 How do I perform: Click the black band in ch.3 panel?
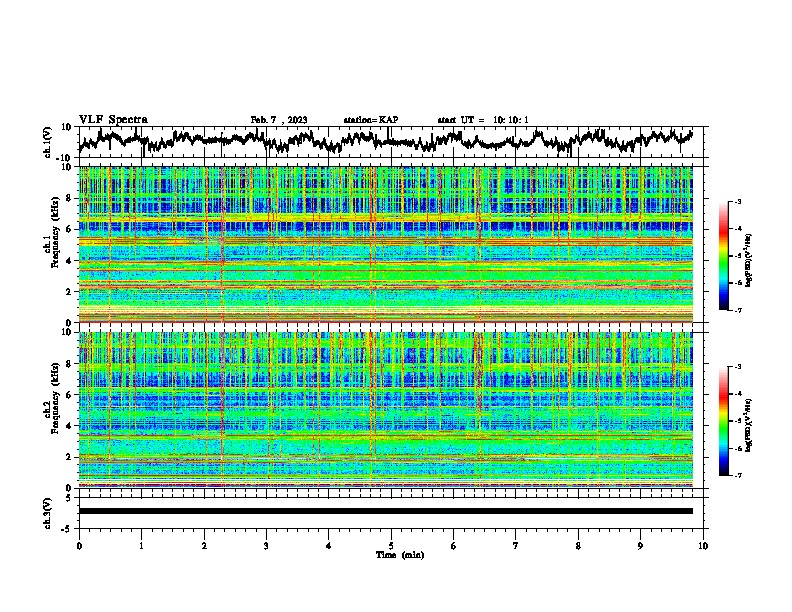386,511
